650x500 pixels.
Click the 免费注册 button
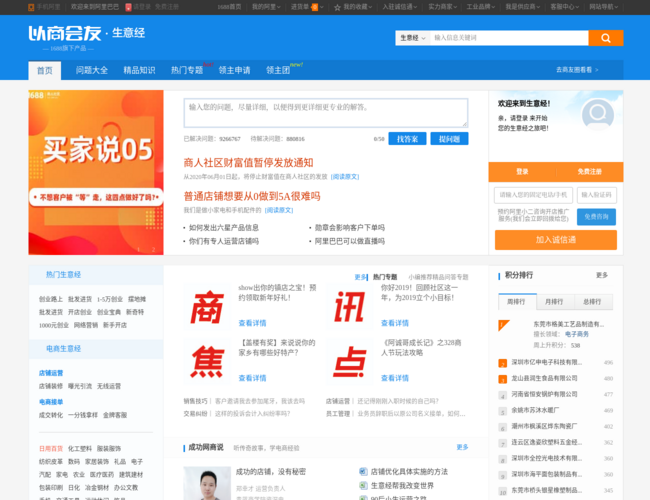click(589, 172)
